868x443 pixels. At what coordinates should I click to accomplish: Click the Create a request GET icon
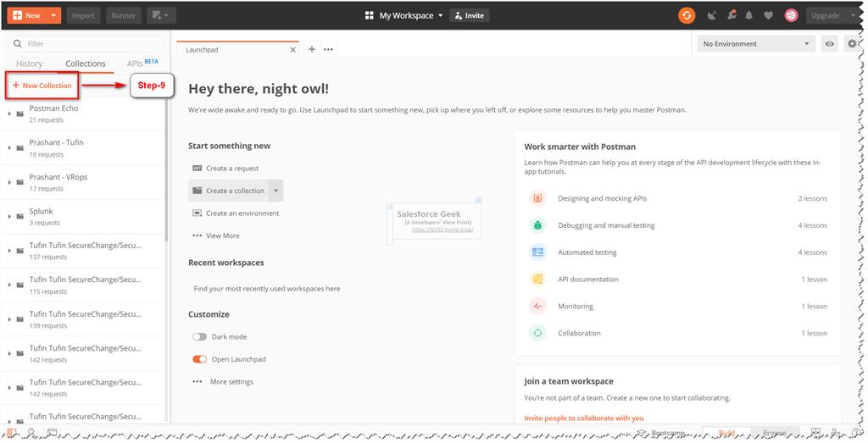tap(197, 168)
